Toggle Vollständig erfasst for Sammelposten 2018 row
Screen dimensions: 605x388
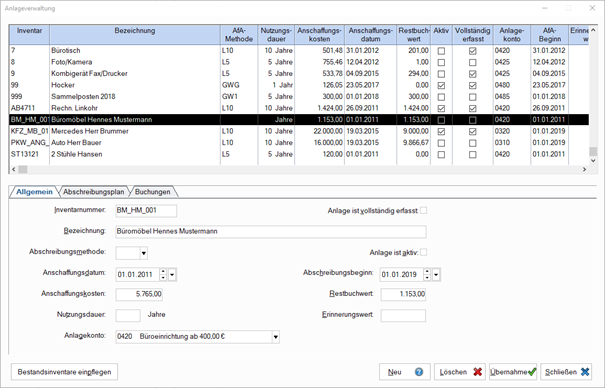pyautogui.click(x=472, y=97)
